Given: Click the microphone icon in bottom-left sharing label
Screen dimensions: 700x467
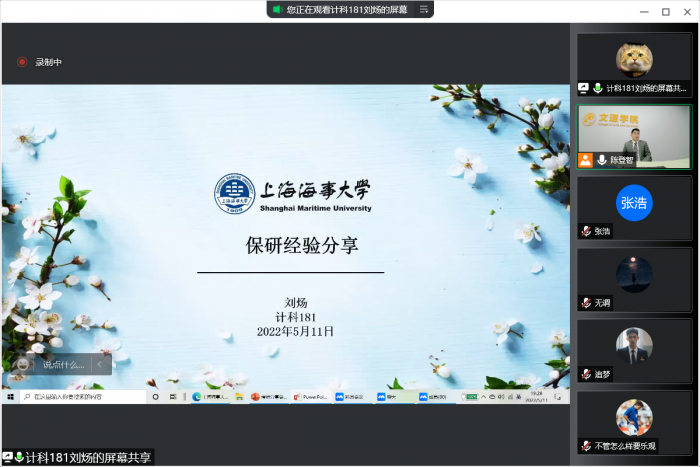Looking at the screenshot, I should (19, 457).
